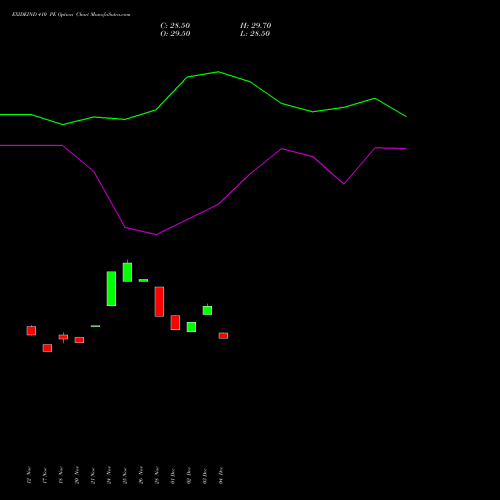Image resolution: width=500 pixels, height=500 pixels.
Task: Click the EXIDEIND 410 PE Options chart title
Action: (71, 15)
